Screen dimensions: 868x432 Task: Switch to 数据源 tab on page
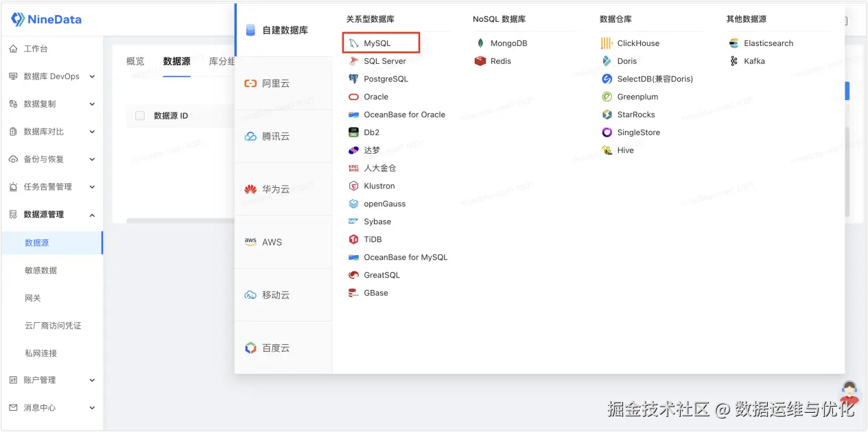[176, 61]
